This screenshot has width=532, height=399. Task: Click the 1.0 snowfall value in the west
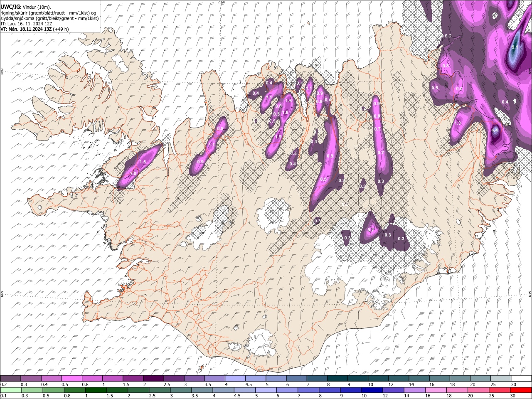[133, 173]
